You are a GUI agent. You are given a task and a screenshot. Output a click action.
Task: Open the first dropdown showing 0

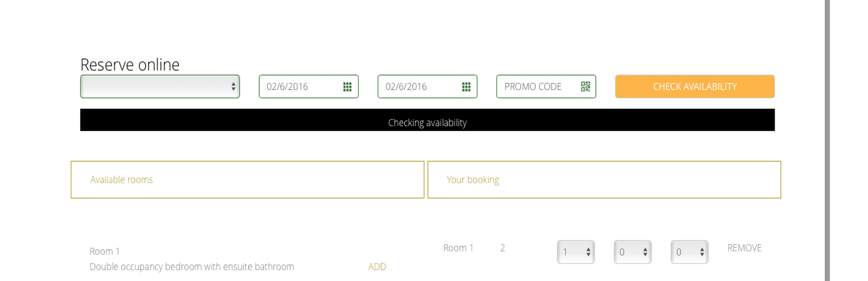pos(632,252)
